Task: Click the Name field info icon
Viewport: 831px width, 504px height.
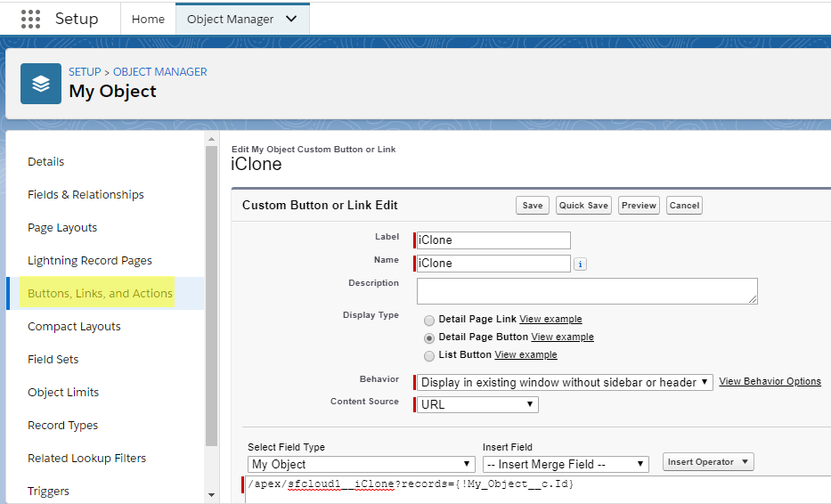Action: tap(581, 264)
